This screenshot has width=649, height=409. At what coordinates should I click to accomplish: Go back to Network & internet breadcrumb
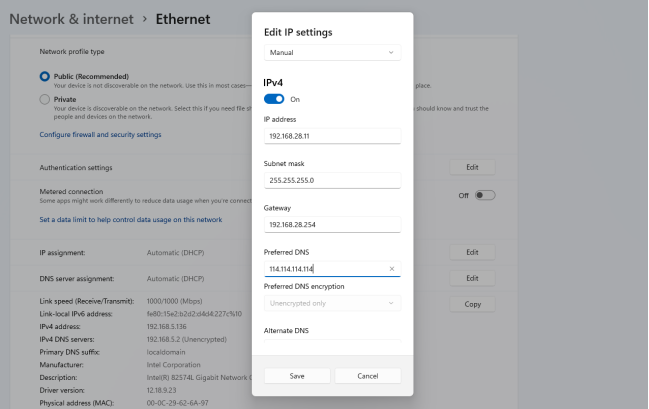[x=72, y=19]
